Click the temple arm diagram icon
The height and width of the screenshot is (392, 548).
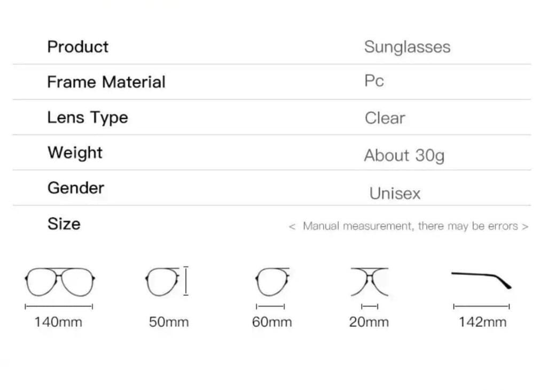pos(481,279)
